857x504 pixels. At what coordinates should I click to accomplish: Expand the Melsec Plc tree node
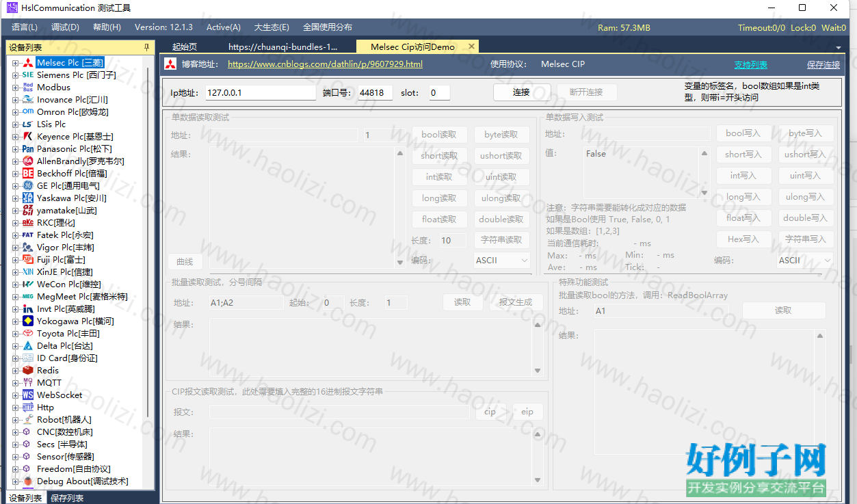click(x=15, y=63)
